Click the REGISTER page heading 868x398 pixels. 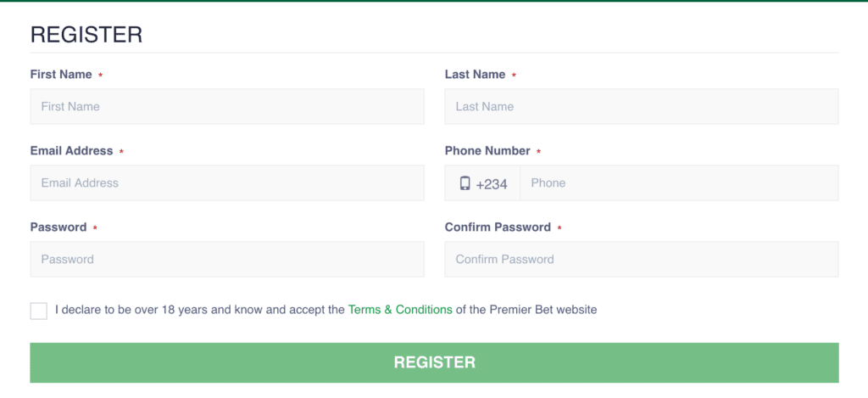tap(86, 34)
